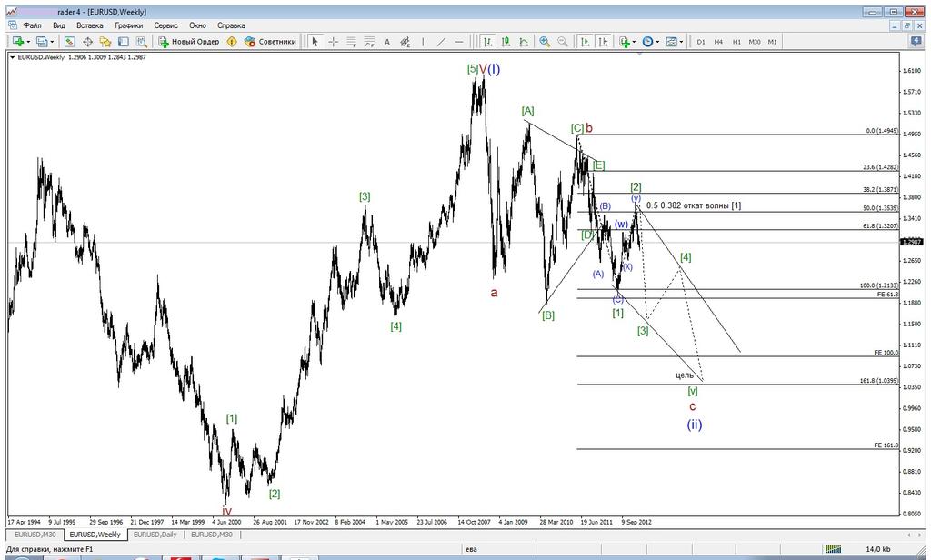Toggle chart shift
931x560 pixels.
pyautogui.click(x=604, y=42)
